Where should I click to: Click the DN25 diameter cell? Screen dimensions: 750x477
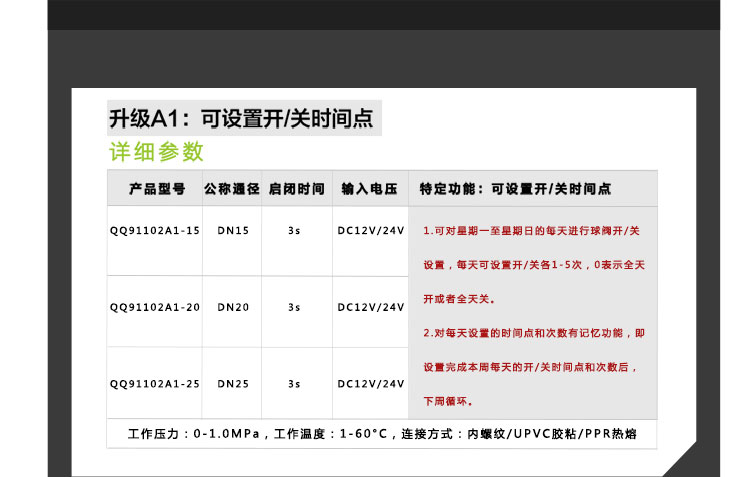click(233, 383)
